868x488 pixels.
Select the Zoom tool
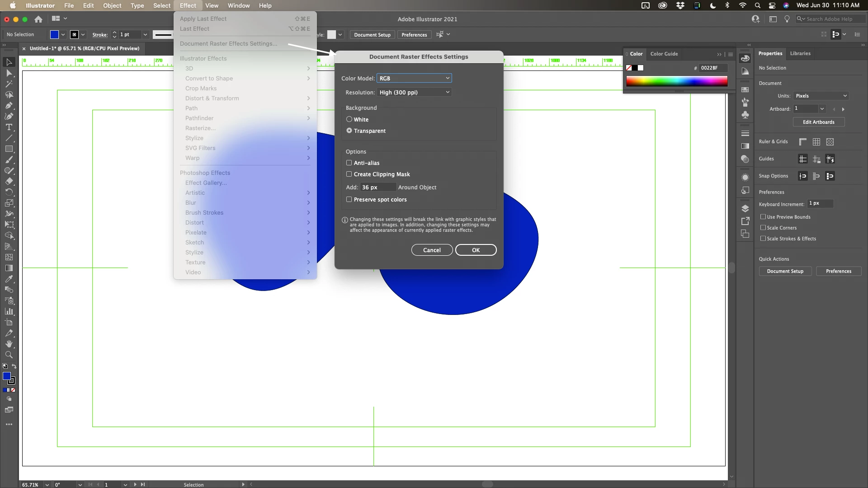pos(9,355)
